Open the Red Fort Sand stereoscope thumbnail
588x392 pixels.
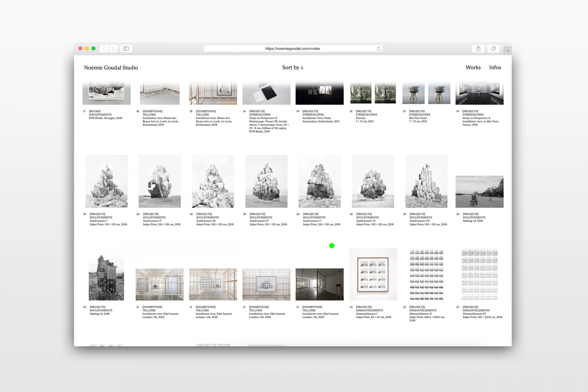[x=426, y=93]
